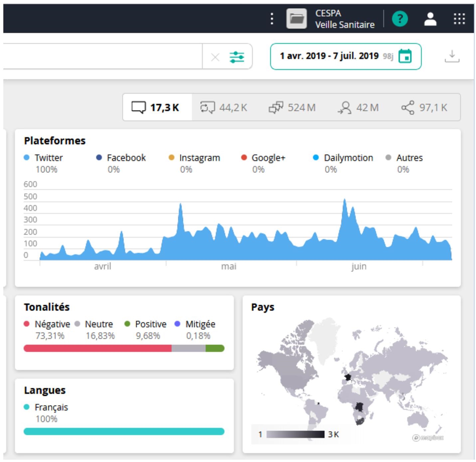
Task: Open the vertical three-dot options menu
Action: point(272,19)
